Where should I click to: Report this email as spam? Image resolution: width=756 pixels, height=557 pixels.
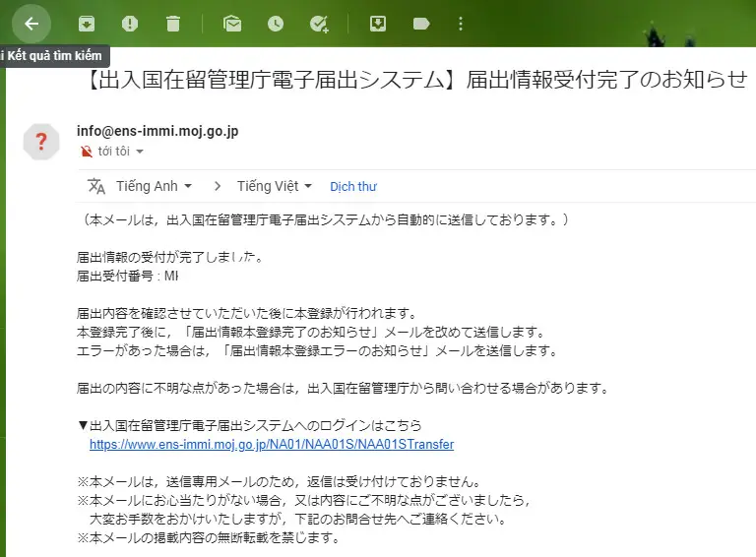pos(130,24)
